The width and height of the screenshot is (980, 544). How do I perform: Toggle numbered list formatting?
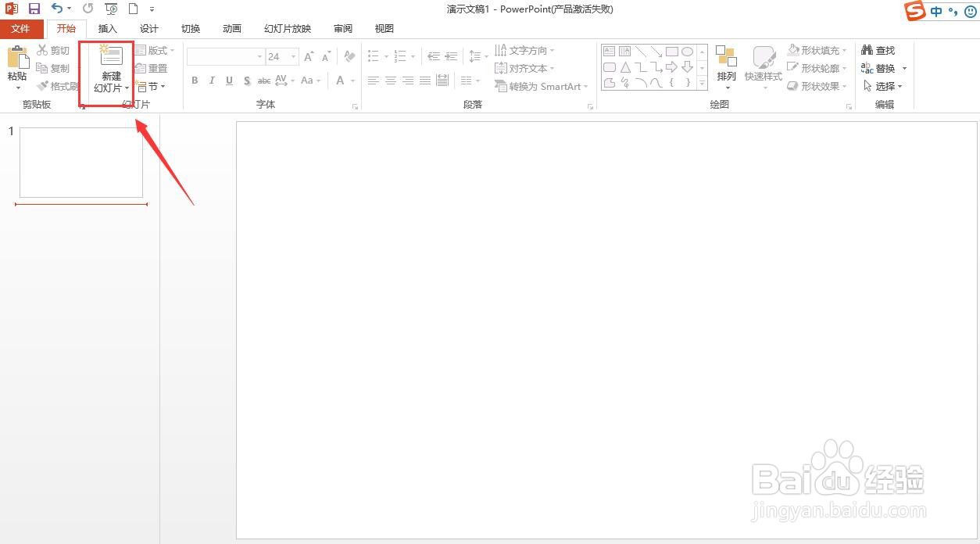click(x=401, y=56)
